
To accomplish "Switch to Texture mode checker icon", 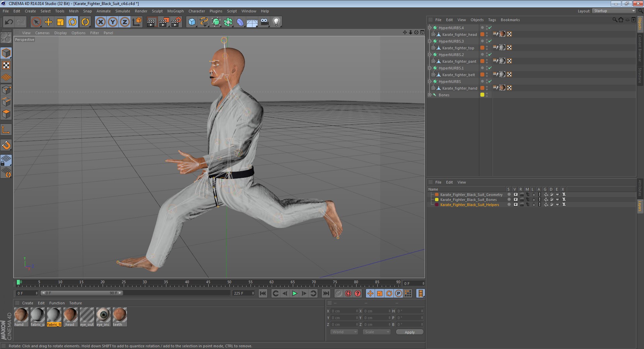I will (x=6, y=65).
